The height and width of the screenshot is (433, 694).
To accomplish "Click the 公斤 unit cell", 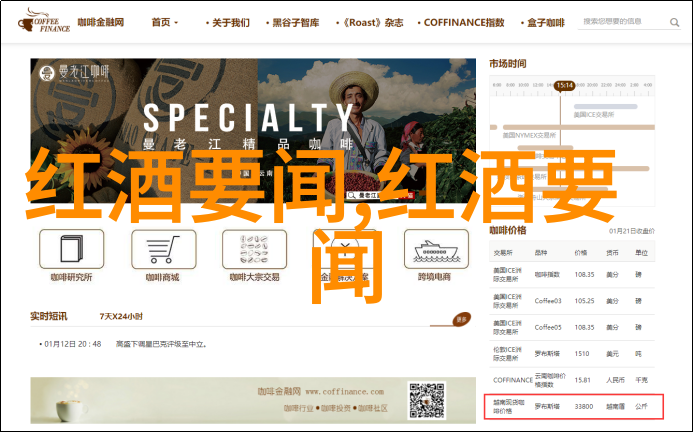I will [641, 406].
